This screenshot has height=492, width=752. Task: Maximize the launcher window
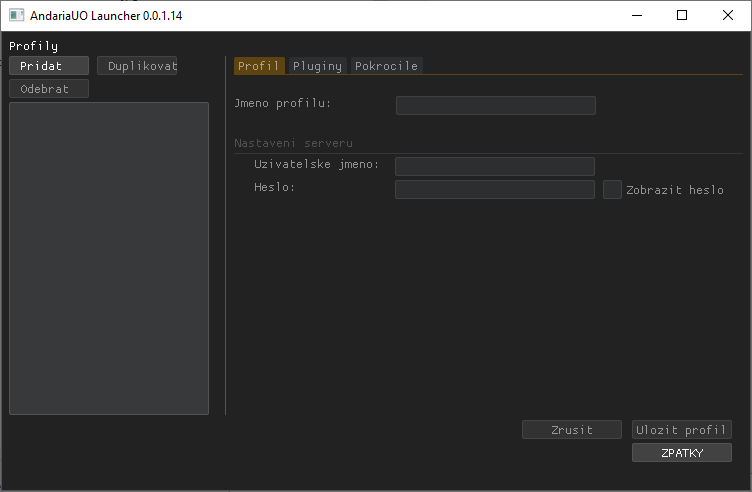point(682,16)
